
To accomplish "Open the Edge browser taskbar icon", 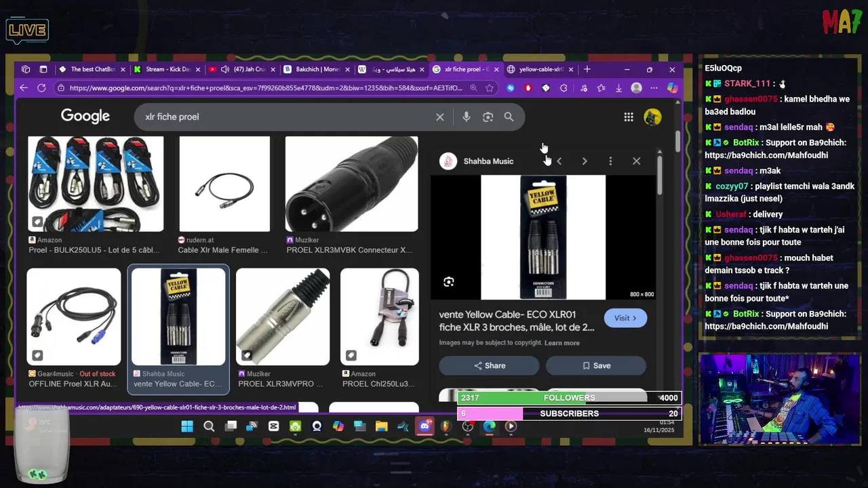I will (489, 426).
